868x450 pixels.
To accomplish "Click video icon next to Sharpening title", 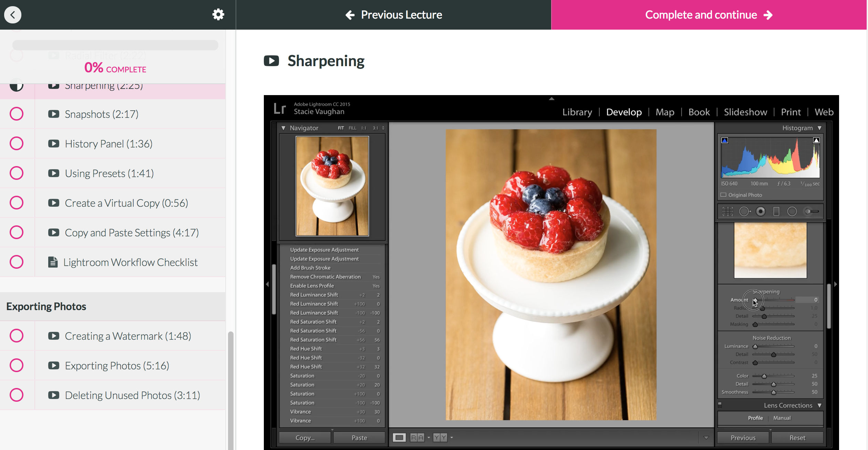I will click(271, 61).
